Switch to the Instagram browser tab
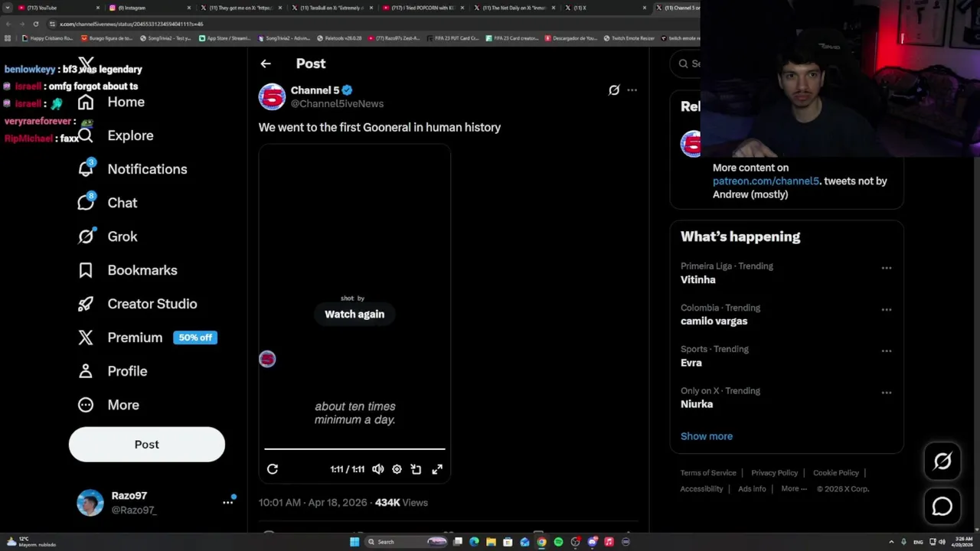Viewport: 980px width, 551px height. [x=149, y=8]
